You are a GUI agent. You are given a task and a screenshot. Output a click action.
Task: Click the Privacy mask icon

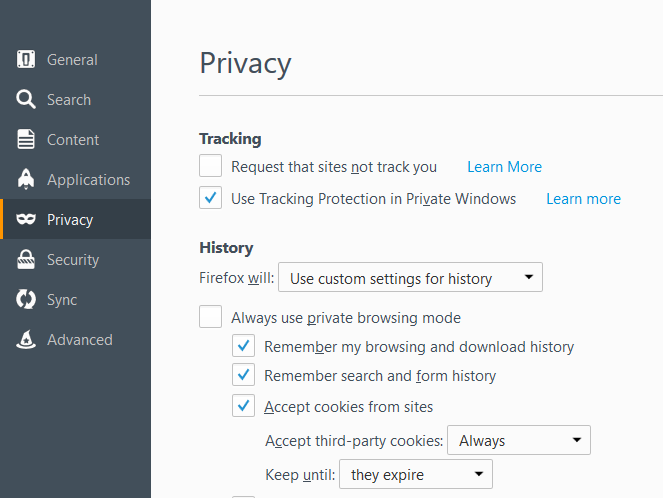click(26, 219)
